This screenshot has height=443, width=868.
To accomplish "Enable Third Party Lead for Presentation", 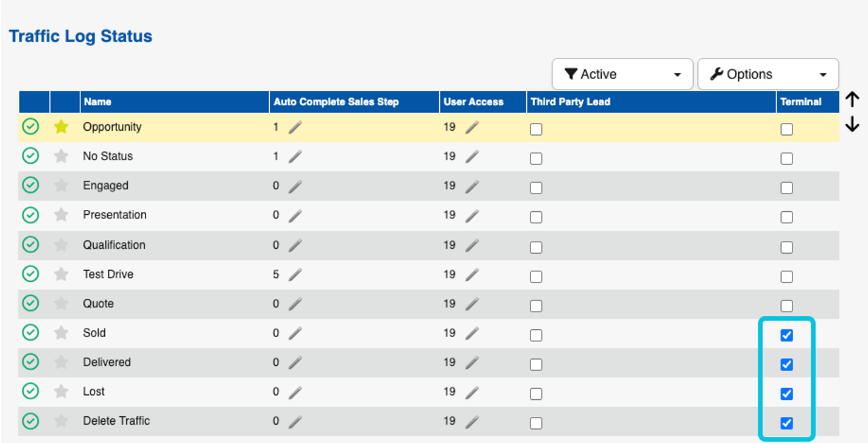I will [x=536, y=217].
